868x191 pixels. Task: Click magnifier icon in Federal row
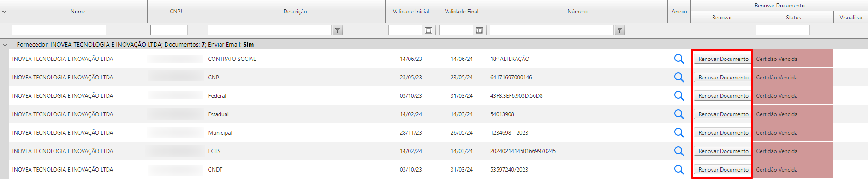click(679, 96)
